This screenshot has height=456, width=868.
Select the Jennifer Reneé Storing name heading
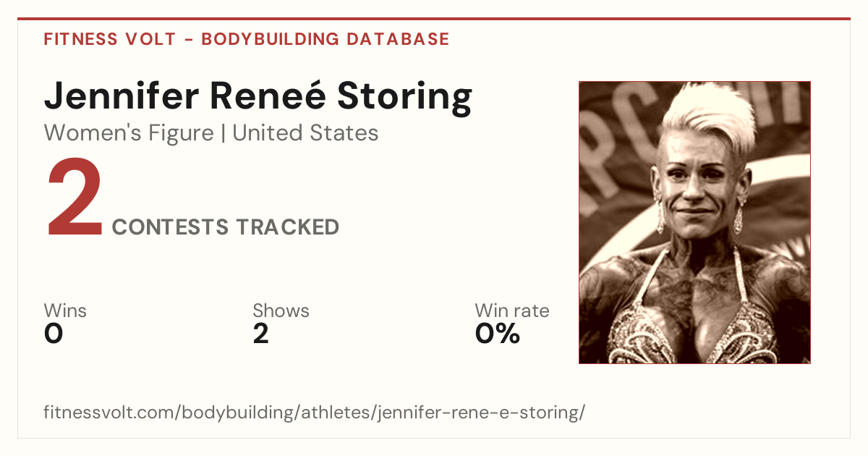258,98
